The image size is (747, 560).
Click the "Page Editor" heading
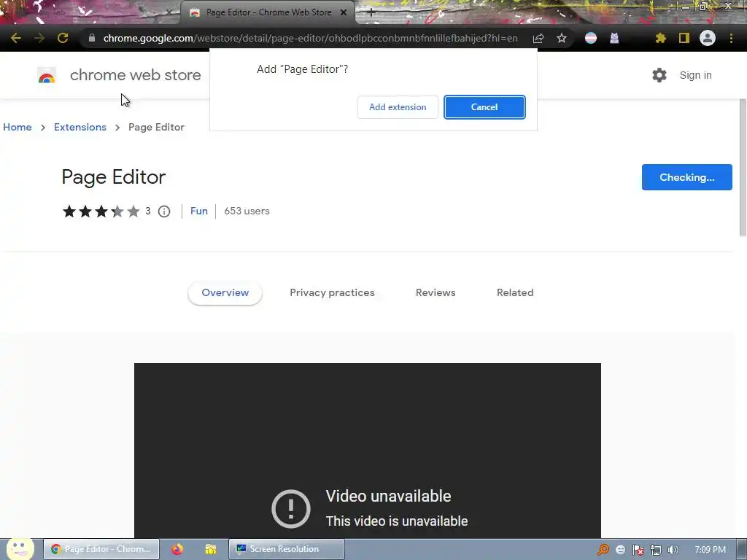[113, 177]
